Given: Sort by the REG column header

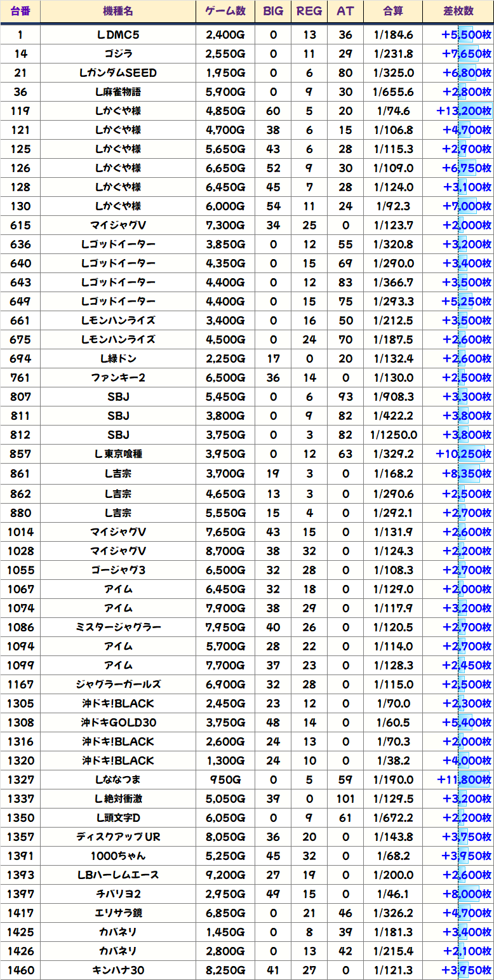Looking at the screenshot, I should point(309,11).
